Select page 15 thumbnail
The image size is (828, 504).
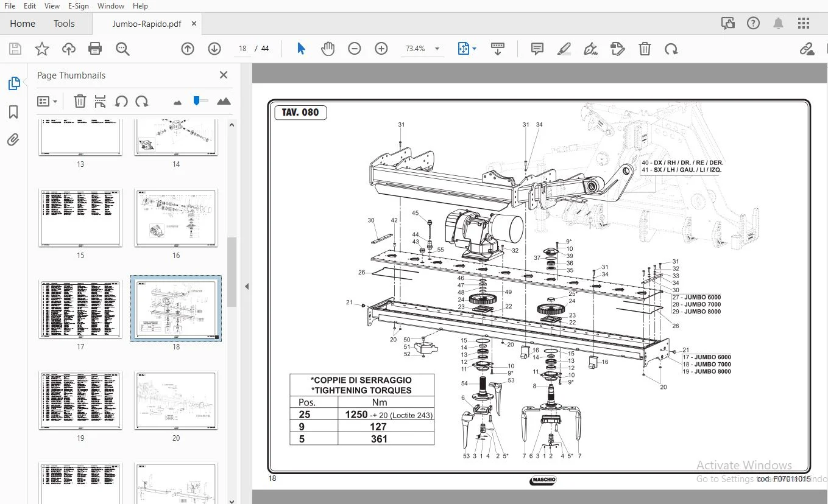point(80,218)
